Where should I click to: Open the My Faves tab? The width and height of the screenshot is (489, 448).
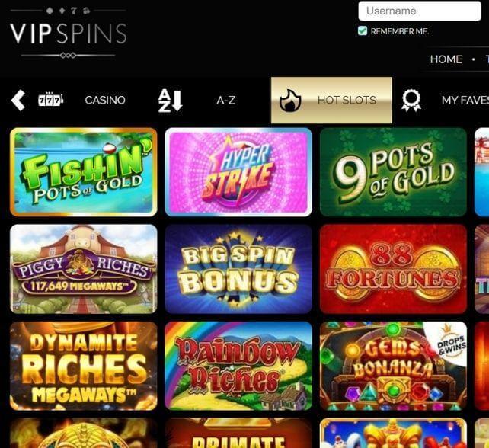(465, 100)
